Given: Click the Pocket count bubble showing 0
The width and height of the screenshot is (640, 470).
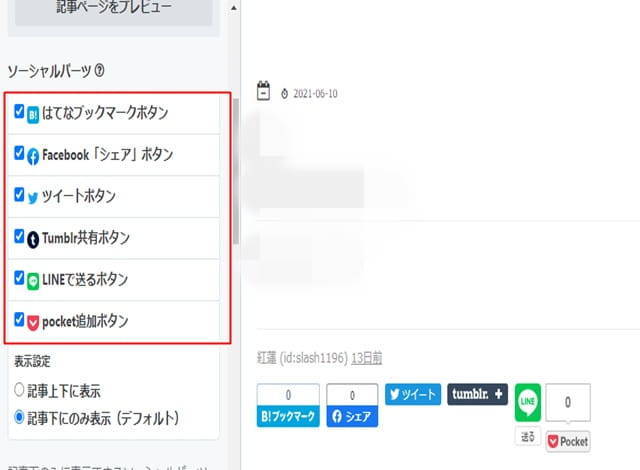Looking at the screenshot, I should click(568, 402).
